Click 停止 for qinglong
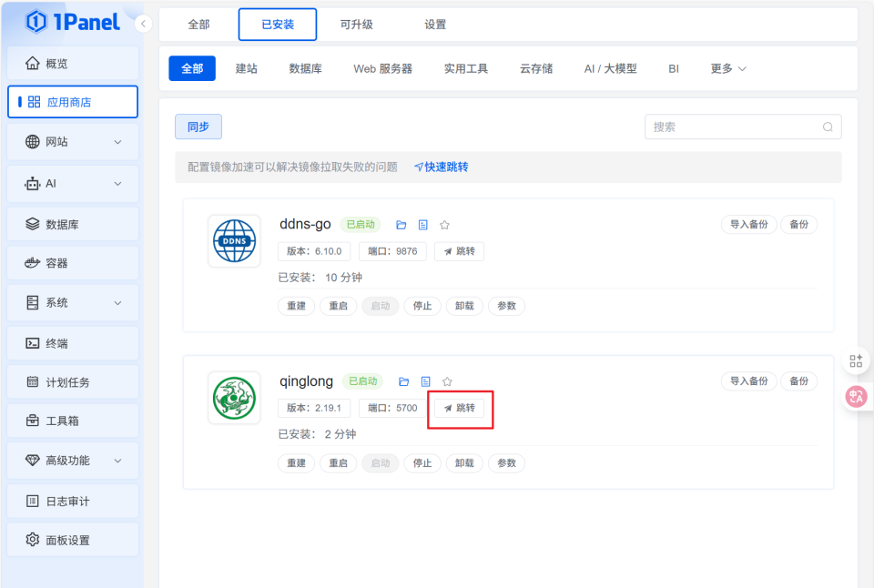Image resolution: width=874 pixels, height=588 pixels. click(422, 462)
